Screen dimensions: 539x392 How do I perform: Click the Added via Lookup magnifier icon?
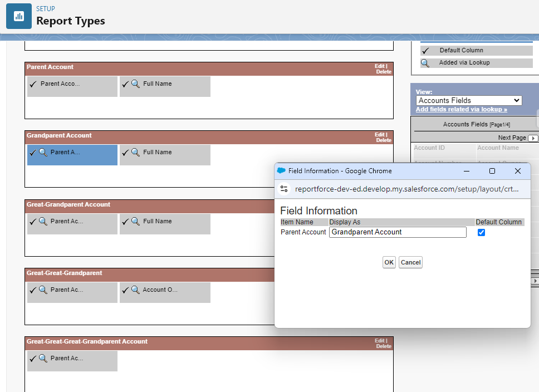click(x=424, y=62)
